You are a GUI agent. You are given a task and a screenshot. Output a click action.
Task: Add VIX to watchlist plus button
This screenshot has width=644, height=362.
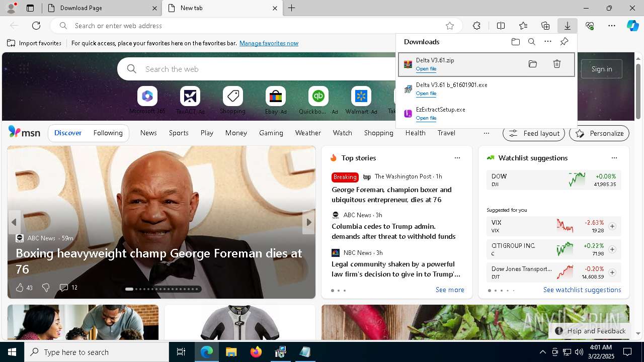tap(612, 226)
